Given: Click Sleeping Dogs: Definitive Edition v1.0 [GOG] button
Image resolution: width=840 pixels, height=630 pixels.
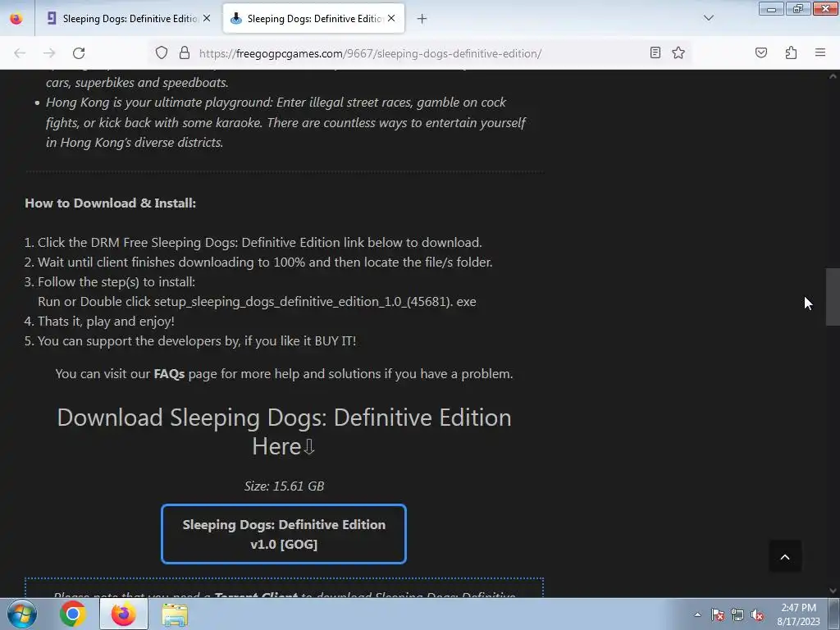Looking at the screenshot, I should [284, 534].
